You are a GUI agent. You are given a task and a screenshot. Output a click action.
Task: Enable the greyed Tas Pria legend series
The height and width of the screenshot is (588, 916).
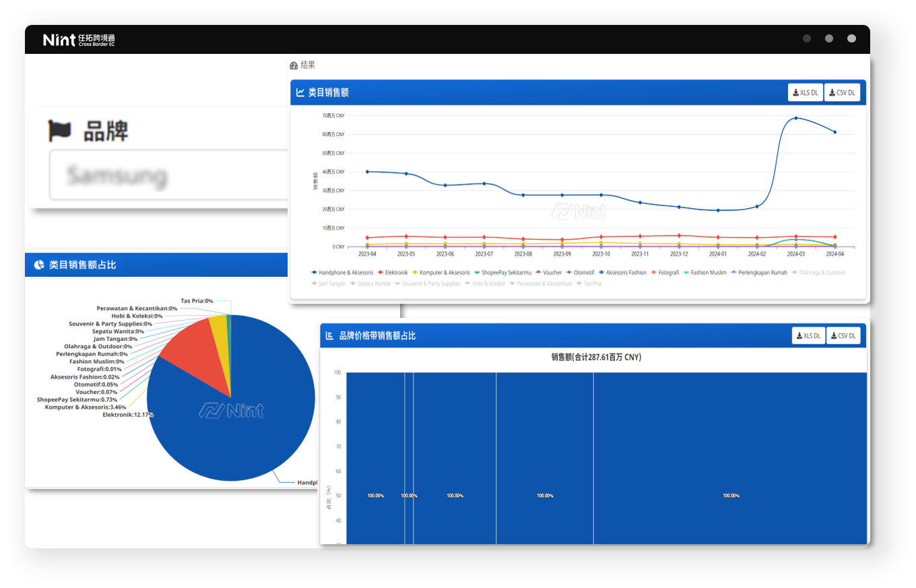coord(589,284)
